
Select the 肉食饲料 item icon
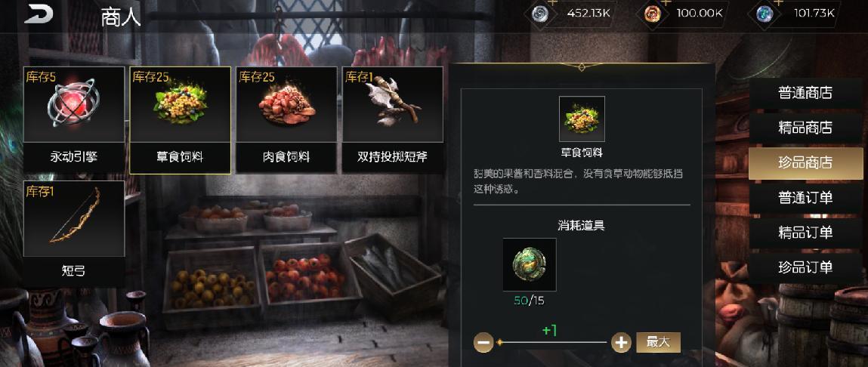click(x=286, y=104)
